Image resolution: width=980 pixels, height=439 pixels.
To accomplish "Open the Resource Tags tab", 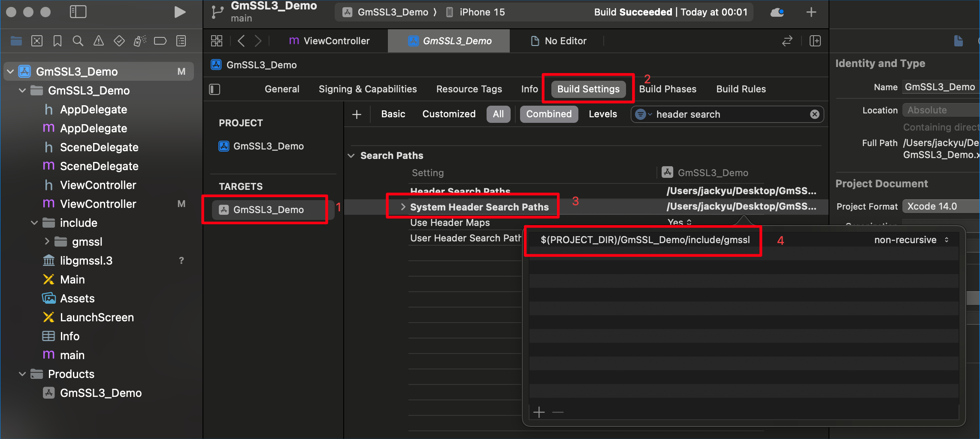I will [x=469, y=89].
